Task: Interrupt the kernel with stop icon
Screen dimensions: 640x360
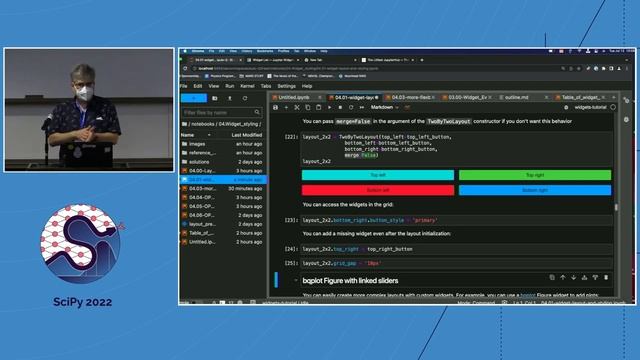Action: coord(340,107)
